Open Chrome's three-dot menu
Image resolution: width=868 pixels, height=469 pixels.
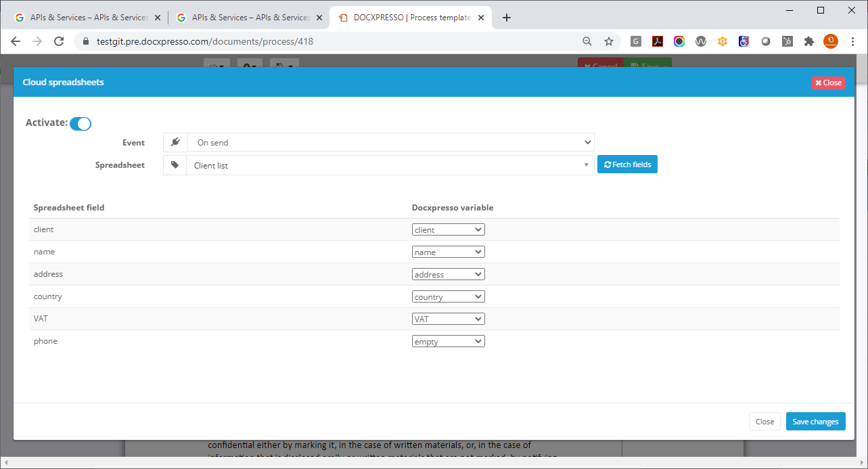(852, 41)
